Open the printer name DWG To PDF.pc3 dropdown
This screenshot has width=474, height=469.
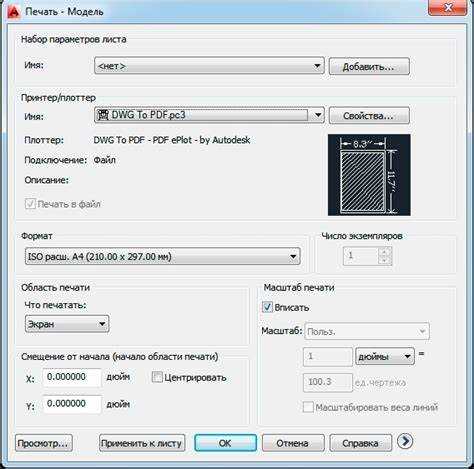[209, 115]
